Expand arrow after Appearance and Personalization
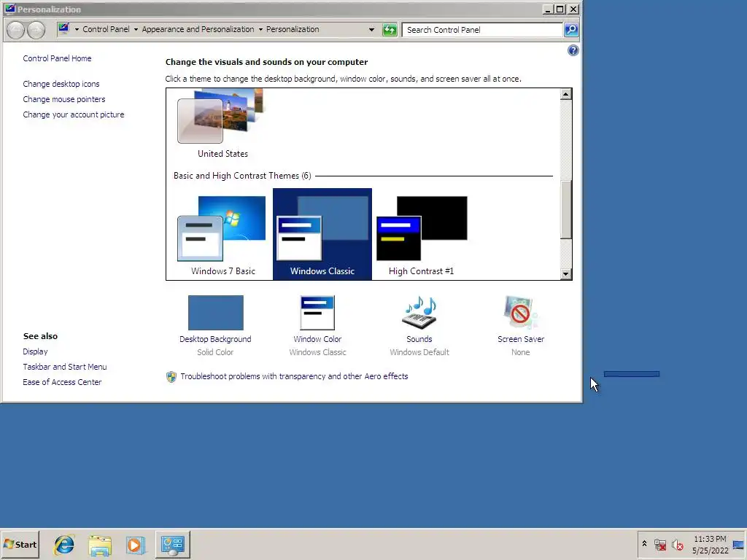This screenshot has width=747, height=560. (x=260, y=29)
